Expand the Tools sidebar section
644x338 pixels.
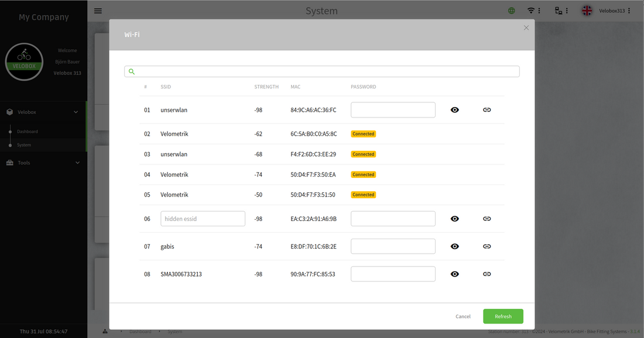[43, 163]
